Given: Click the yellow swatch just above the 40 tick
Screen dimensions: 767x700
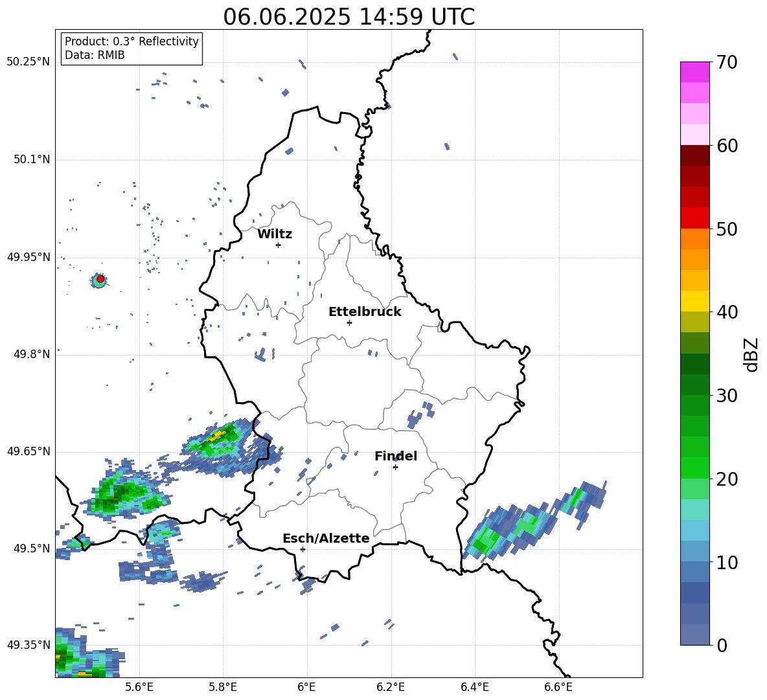Looking at the screenshot, I should (694, 301).
